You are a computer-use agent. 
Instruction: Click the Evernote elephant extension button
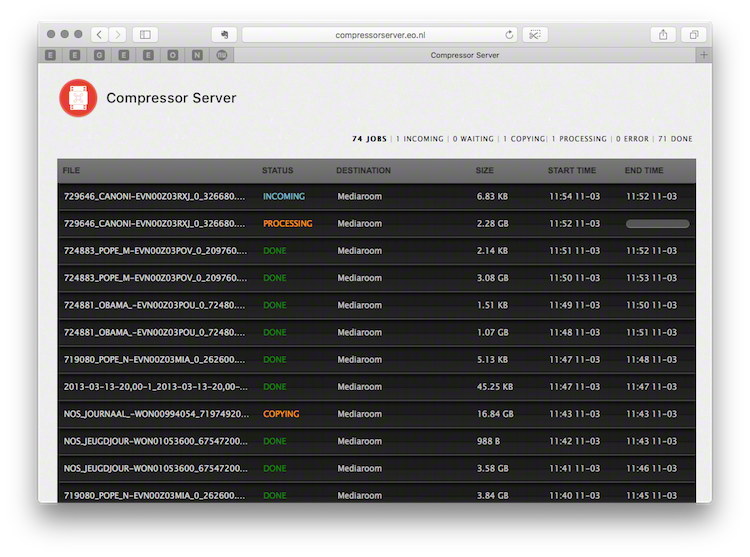point(224,34)
